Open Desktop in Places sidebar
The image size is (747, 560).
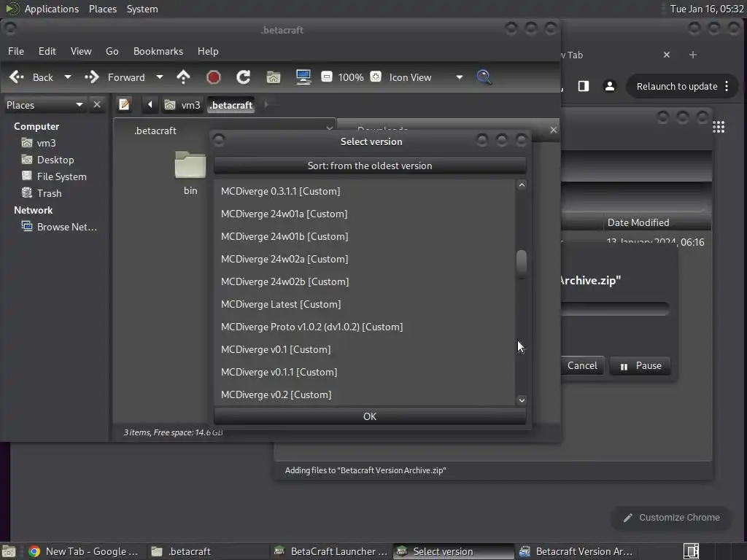point(55,160)
